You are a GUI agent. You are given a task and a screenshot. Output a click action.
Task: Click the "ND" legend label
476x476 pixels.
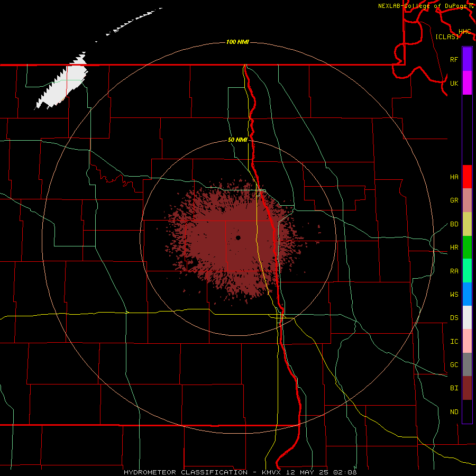point(454,412)
